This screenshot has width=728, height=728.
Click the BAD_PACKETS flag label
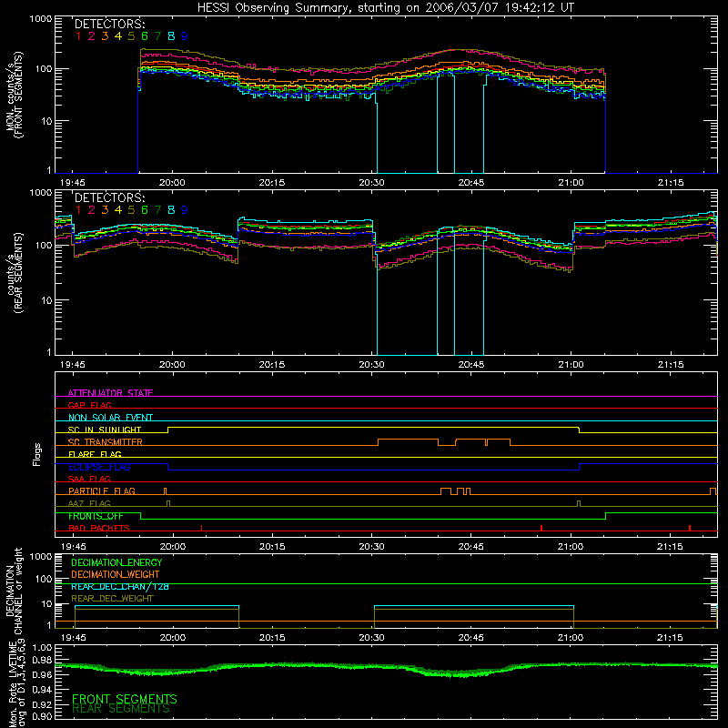click(99, 528)
